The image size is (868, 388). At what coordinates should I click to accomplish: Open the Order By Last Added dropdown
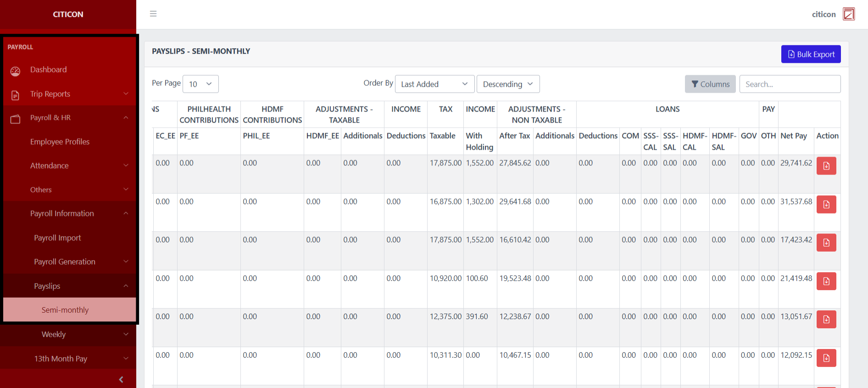(434, 84)
